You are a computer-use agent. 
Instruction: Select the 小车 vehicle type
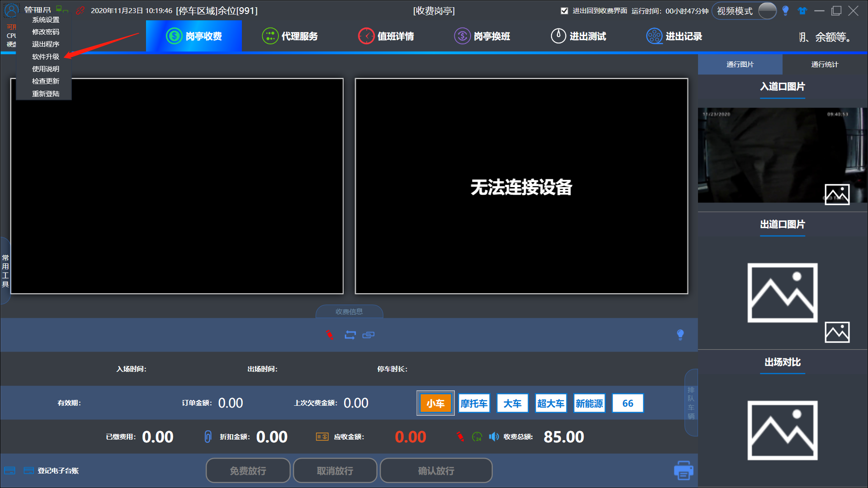pos(435,403)
